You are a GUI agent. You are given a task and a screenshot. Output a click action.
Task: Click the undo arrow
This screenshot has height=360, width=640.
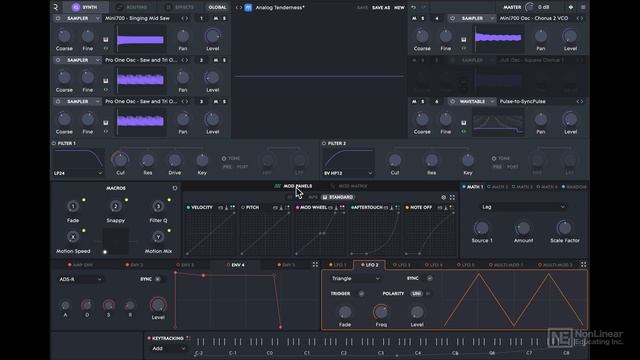[x=413, y=7]
